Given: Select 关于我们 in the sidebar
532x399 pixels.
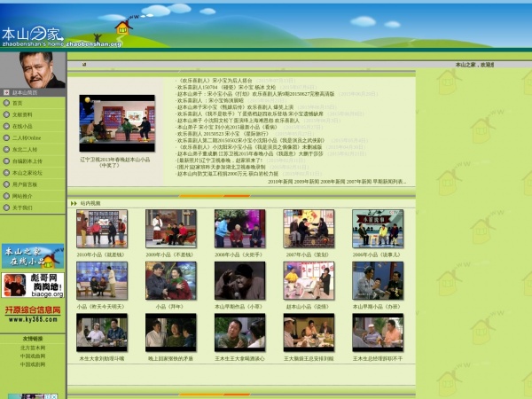Looking at the screenshot, I should 22,207.
